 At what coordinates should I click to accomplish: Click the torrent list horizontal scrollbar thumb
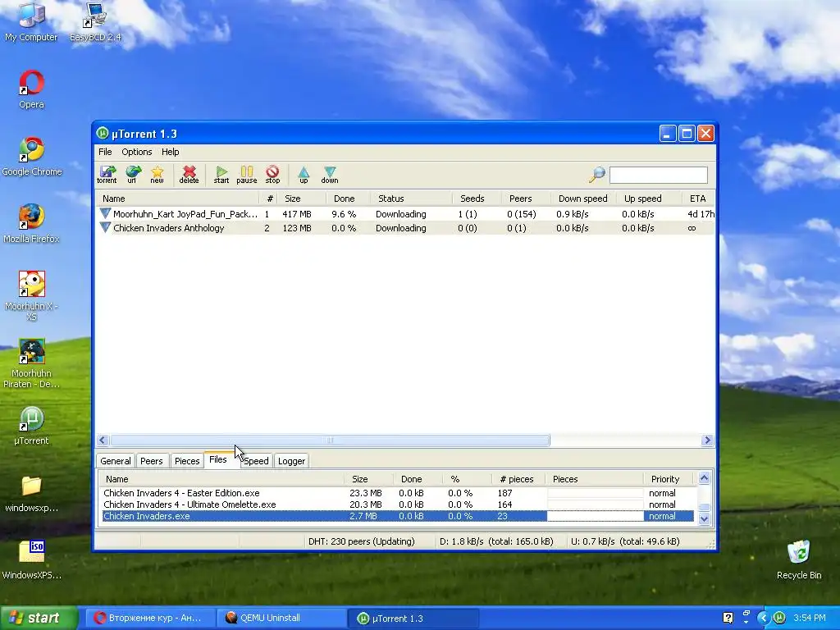(x=330, y=441)
